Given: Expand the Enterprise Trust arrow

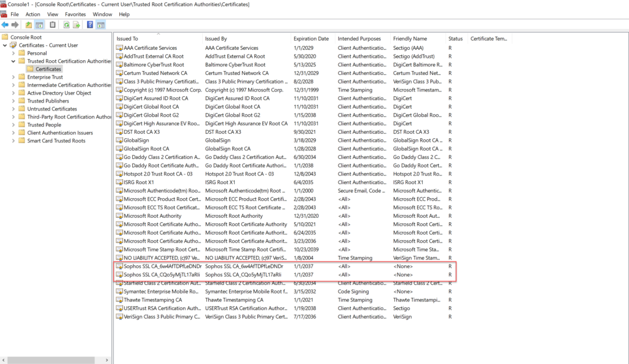Looking at the screenshot, I should 14,77.
